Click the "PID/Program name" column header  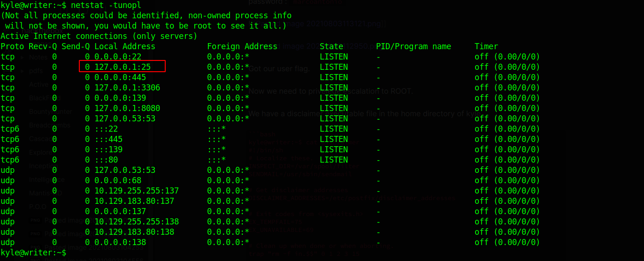click(414, 46)
